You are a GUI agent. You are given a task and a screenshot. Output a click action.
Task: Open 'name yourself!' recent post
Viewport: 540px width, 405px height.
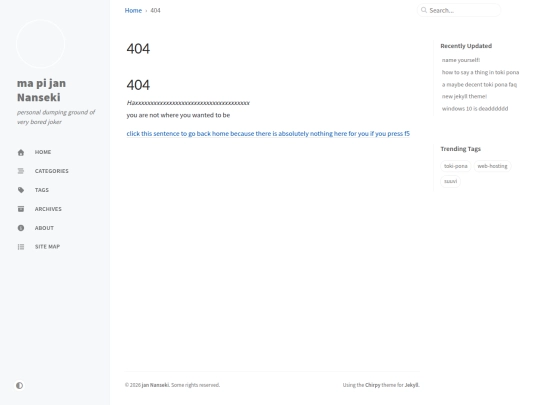[x=461, y=60]
